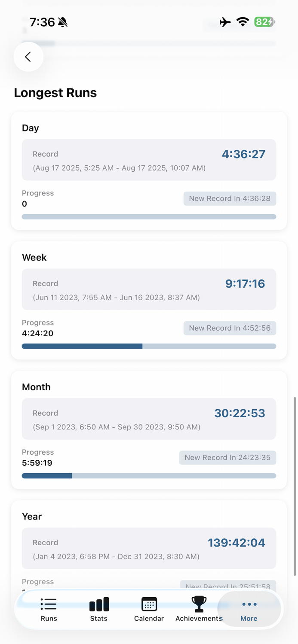Tap the Week progress bar
The height and width of the screenshot is (644, 298).
[x=149, y=346]
